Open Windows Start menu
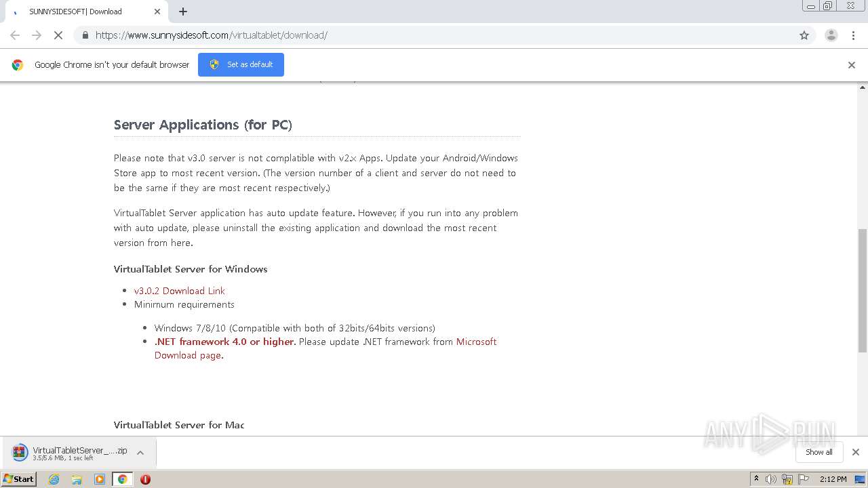868x488 pixels. coord(19,479)
